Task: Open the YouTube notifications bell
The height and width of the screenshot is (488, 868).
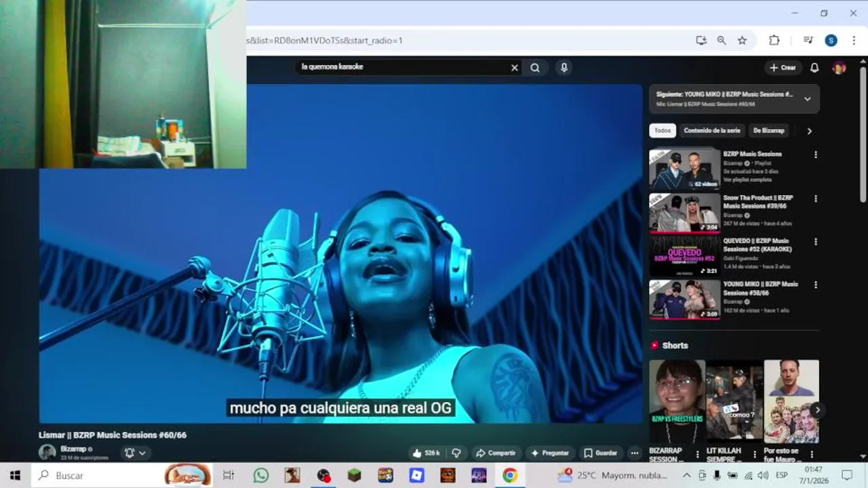Action: (x=814, y=68)
